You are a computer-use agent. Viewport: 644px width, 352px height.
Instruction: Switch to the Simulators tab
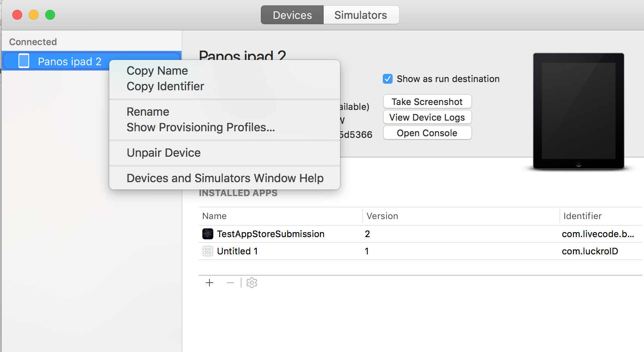[x=361, y=15]
